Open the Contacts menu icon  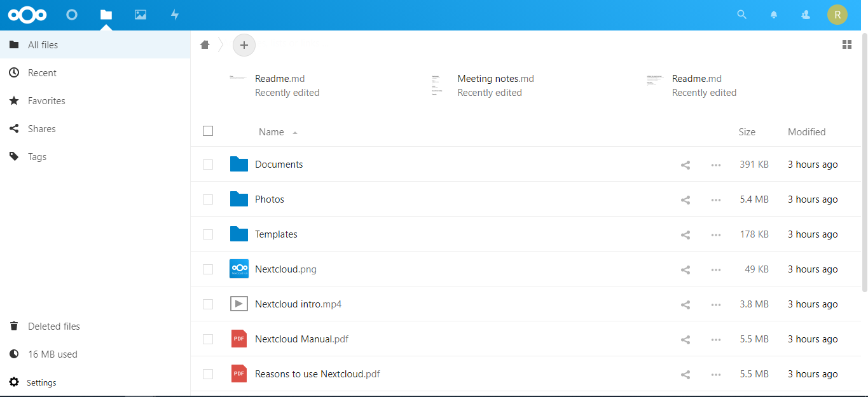tap(805, 14)
